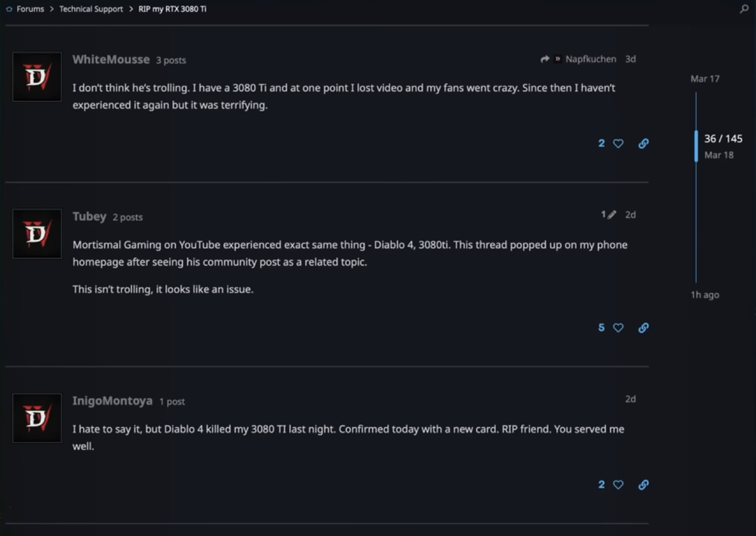756x536 pixels.
Task: Jump to Mar 17 on timeline
Action: click(705, 79)
